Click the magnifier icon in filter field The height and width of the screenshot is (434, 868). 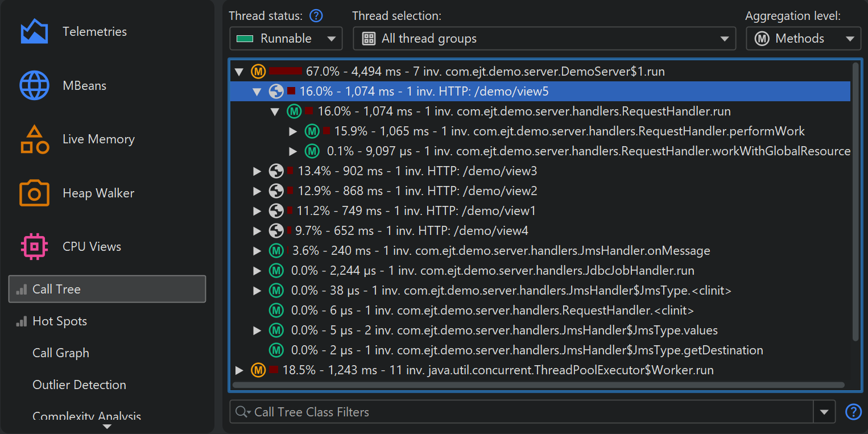click(242, 412)
